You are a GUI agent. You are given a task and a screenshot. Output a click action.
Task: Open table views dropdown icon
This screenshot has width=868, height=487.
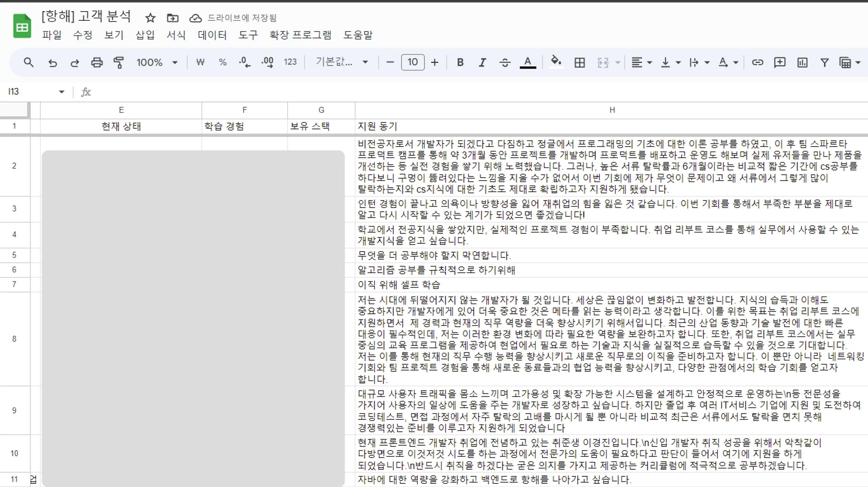850,63
